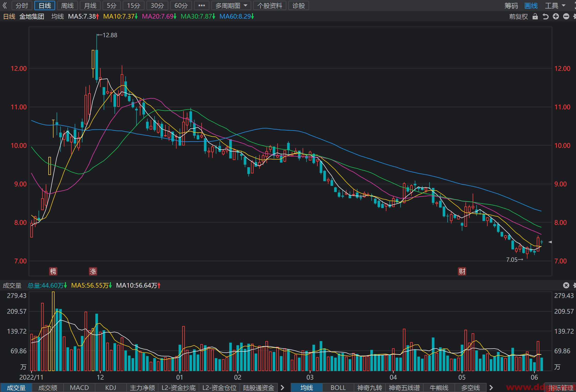Switch to 周线 weekly chart
The width and height of the screenshot is (576, 392).
point(67,5)
